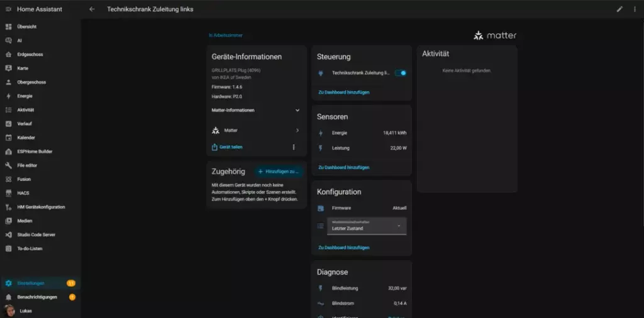Open the Blindleistung diagnostic row
Image resolution: width=644 pixels, height=318 pixels.
coord(362,288)
